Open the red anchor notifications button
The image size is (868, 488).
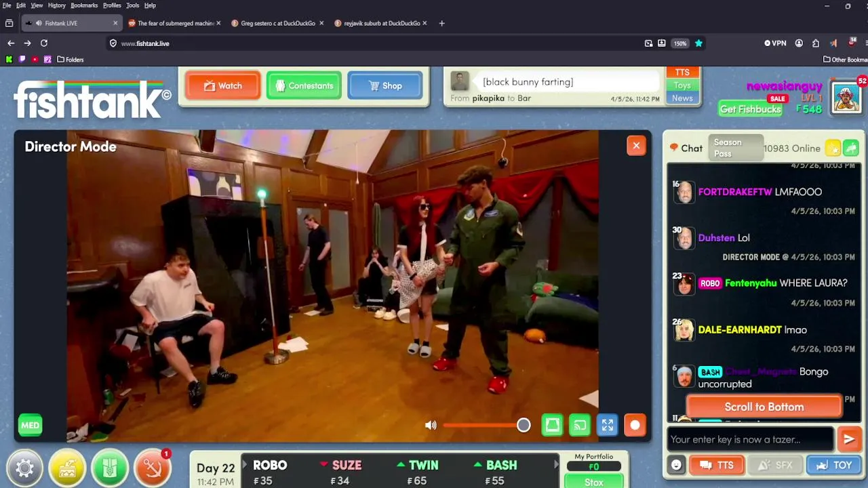point(153,468)
